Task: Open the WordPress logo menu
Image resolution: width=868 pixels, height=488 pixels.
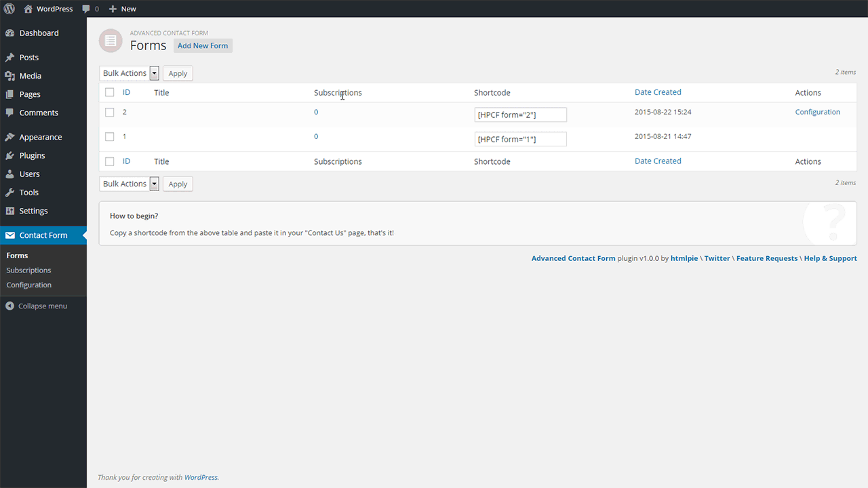Action: pos(9,9)
